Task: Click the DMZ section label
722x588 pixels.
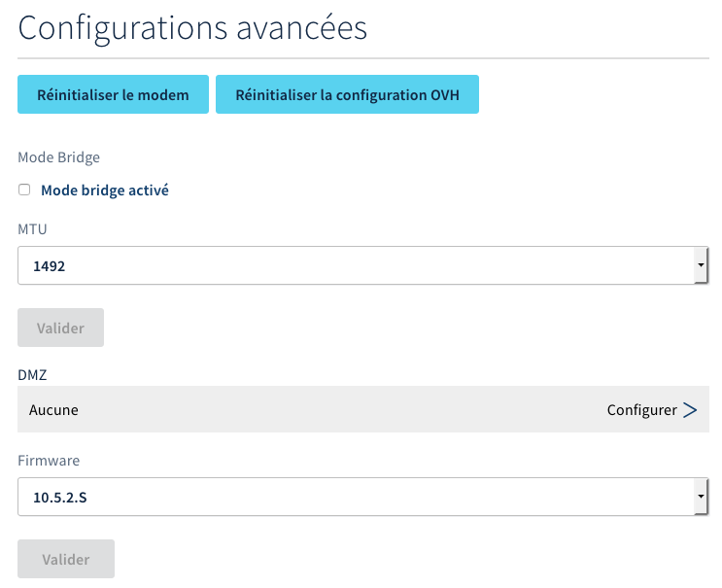Action: click(32, 373)
